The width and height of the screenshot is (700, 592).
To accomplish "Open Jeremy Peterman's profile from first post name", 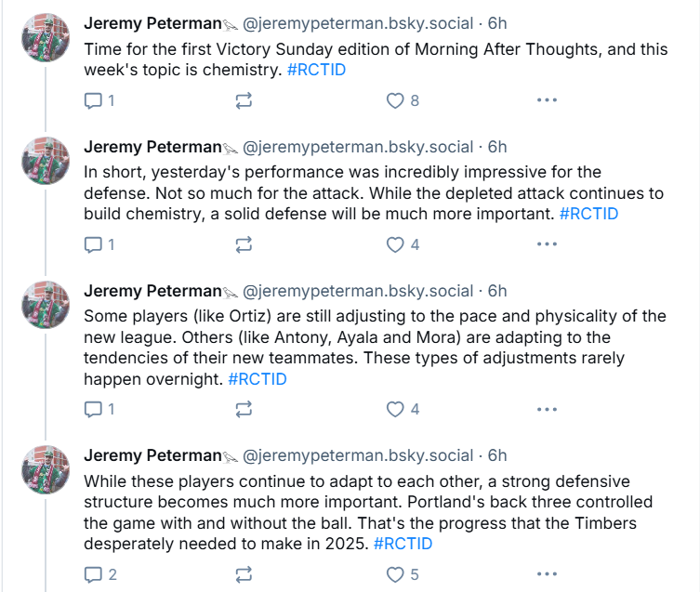I will coord(152,23).
